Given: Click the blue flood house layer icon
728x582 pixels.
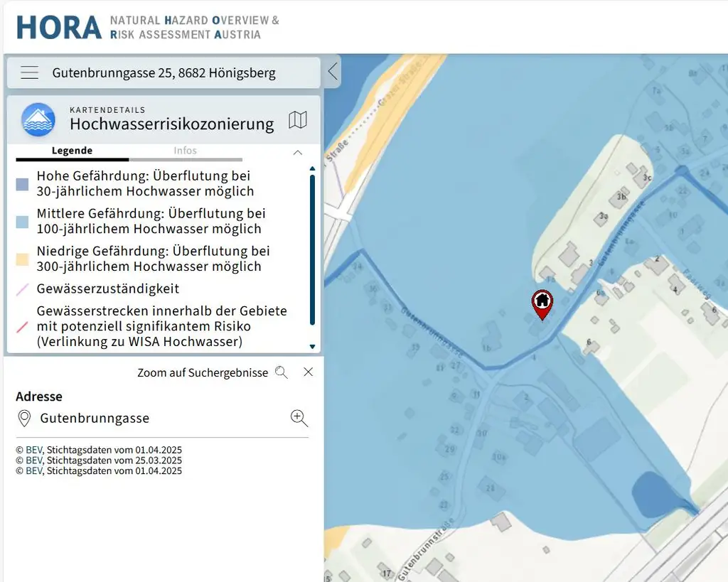Looking at the screenshot, I should click(x=38, y=119).
